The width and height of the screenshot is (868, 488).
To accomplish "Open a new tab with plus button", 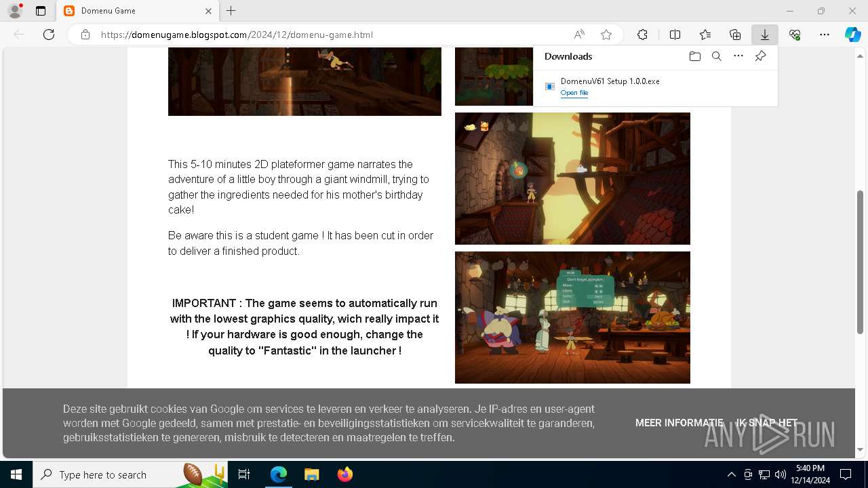I will click(x=231, y=11).
